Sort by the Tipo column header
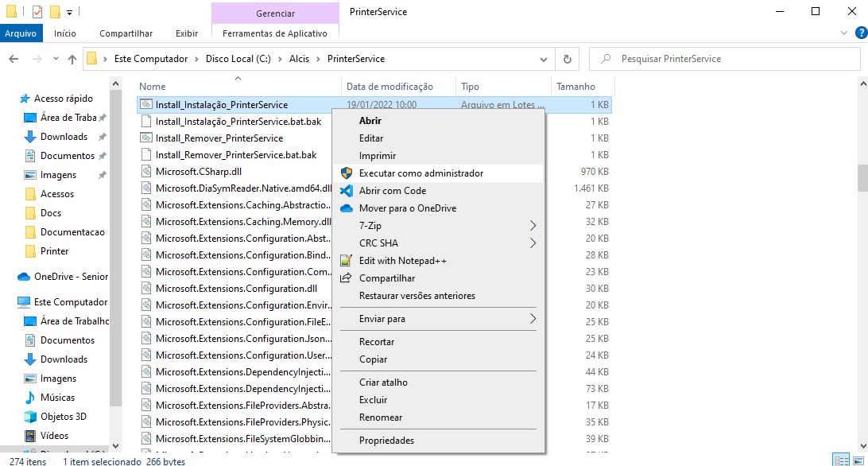This screenshot has width=868, height=466. click(x=470, y=87)
